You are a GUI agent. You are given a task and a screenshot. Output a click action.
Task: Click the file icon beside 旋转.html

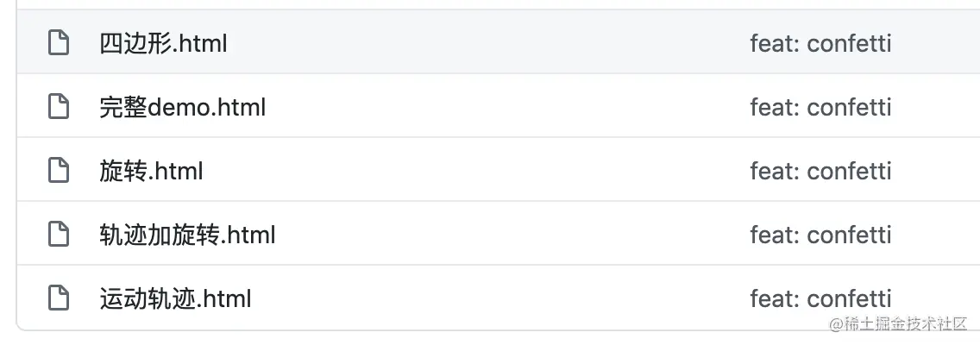point(59,171)
